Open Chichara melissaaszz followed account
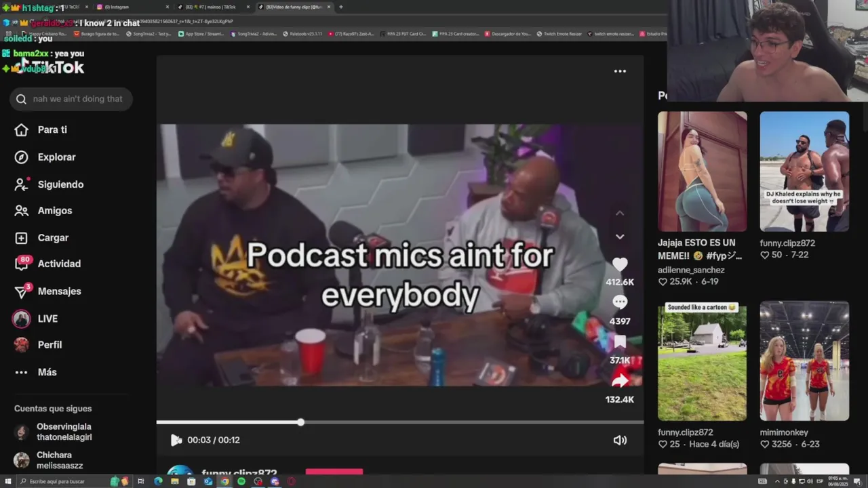The image size is (868, 488). [x=47, y=460]
